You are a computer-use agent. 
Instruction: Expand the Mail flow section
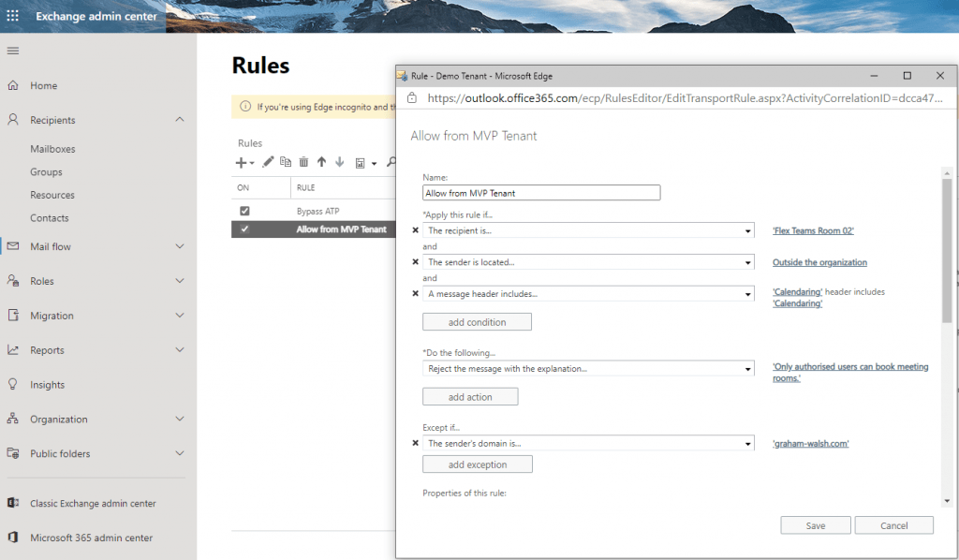180,246
